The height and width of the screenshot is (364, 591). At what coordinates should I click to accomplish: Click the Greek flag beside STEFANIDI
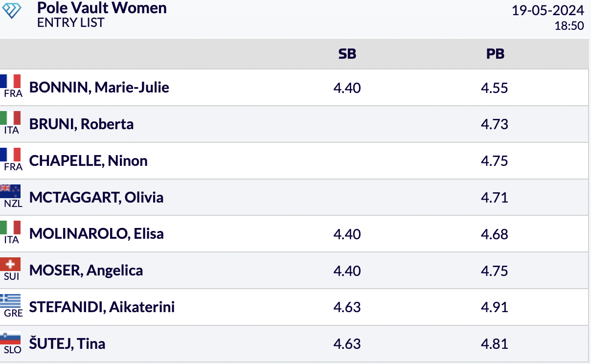point(10,301)
